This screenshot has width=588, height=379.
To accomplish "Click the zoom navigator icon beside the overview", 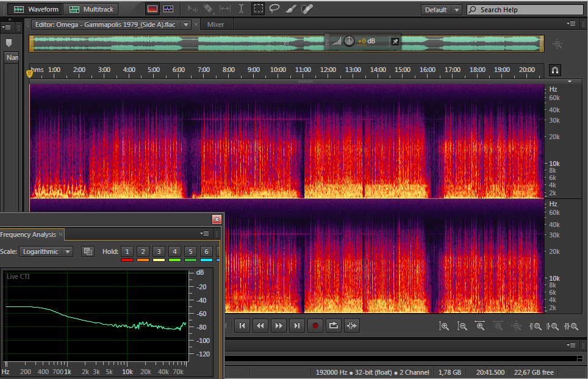I will point(558,44).
